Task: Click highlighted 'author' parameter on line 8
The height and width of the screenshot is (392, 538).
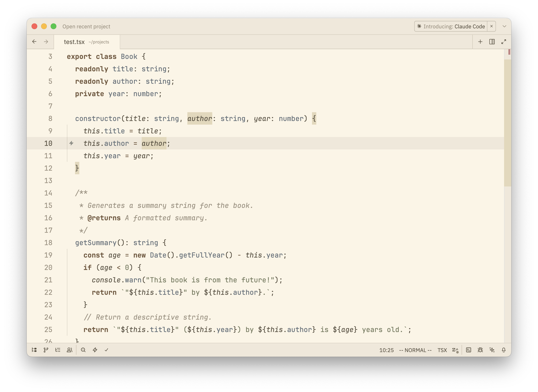Action: point(200,119)
